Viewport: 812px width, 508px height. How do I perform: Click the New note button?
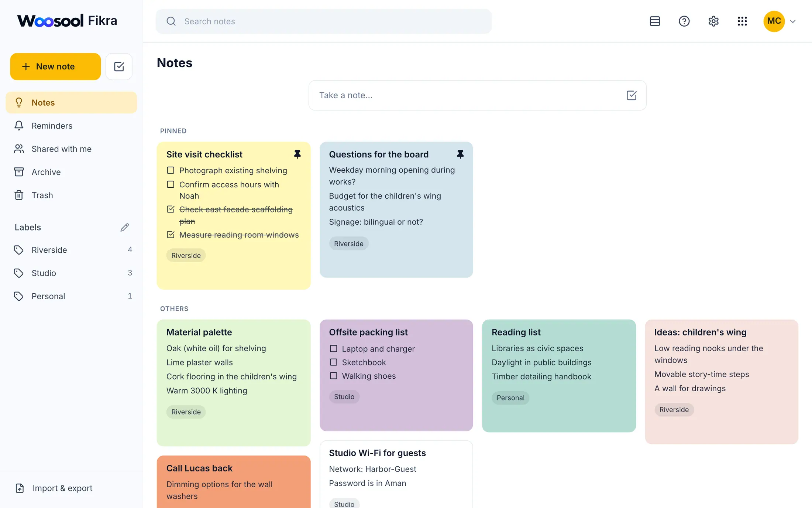[x=55, y=67]
